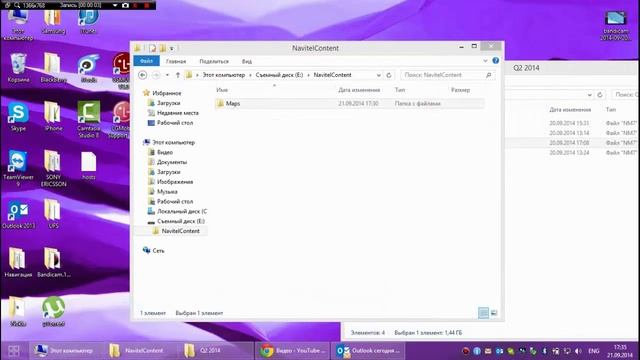Focus the Поиск: NavitelContent search box
This screenshot has width=640, height=360.
pyautogui.click(x=443, y=75)
